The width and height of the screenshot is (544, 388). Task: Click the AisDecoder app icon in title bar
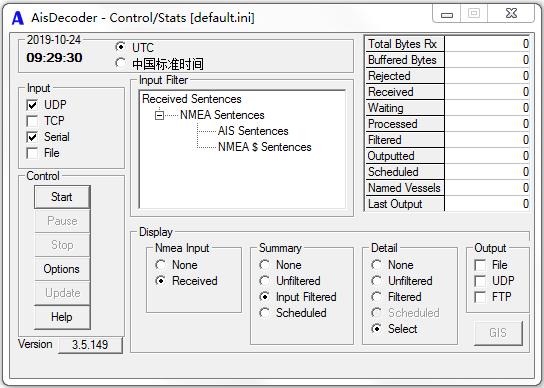[17, 18]
